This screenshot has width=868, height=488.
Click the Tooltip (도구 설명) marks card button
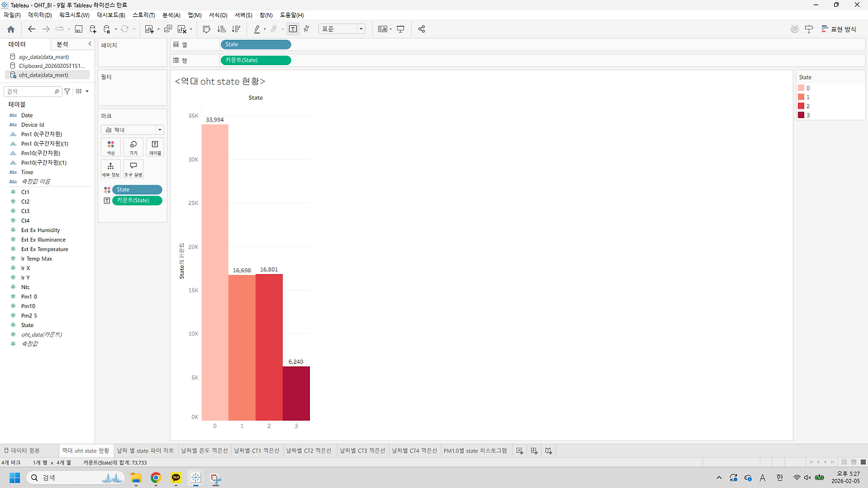(133, 169)
